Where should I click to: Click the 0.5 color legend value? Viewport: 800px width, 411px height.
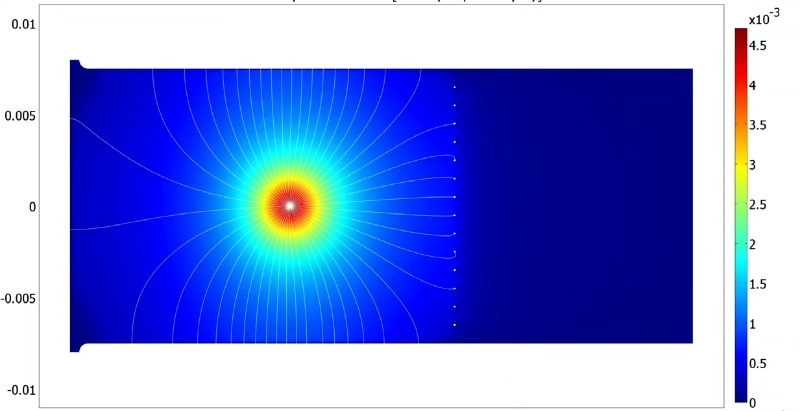(x=758, y=364)
